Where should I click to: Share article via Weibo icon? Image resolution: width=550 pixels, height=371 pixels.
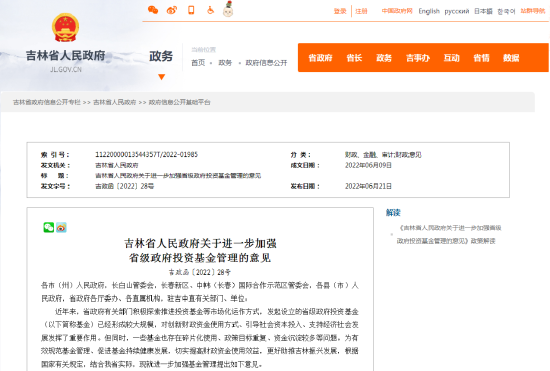click(x=61, y=227)
